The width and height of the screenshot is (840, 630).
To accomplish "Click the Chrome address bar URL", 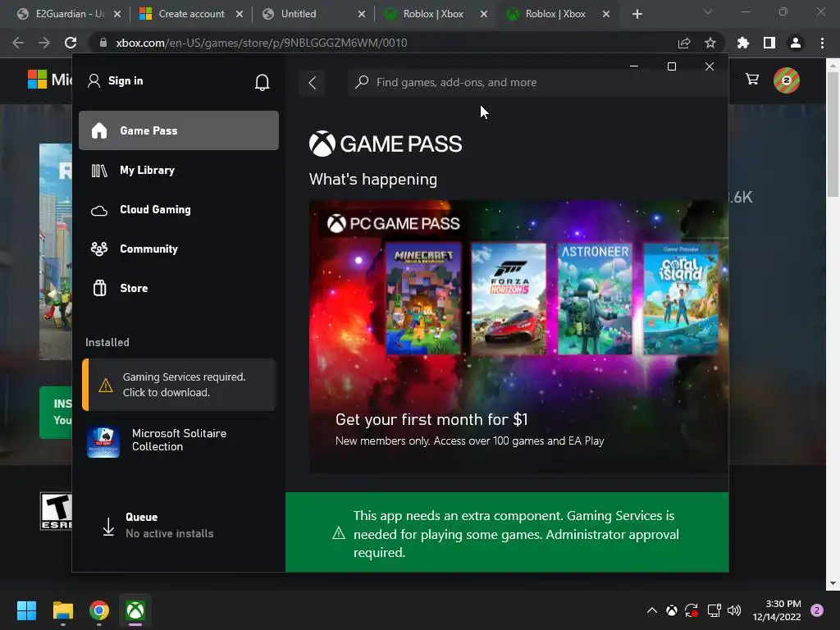I will point(262,43).
